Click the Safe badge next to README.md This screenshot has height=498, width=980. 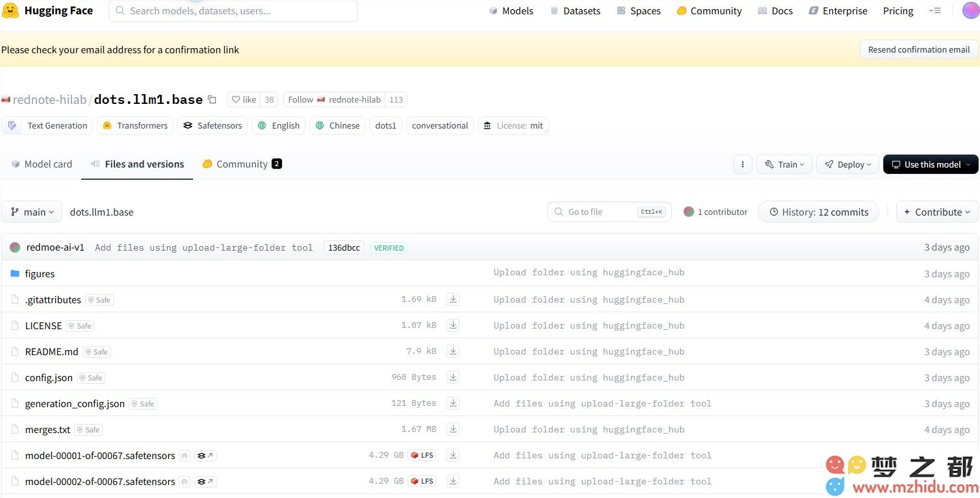point(97,352)
